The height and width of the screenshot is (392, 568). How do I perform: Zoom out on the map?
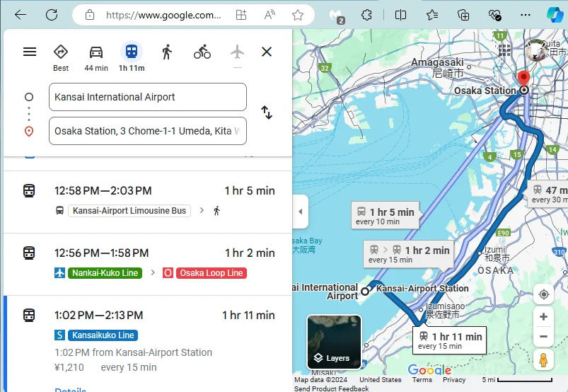pos(543,337)
